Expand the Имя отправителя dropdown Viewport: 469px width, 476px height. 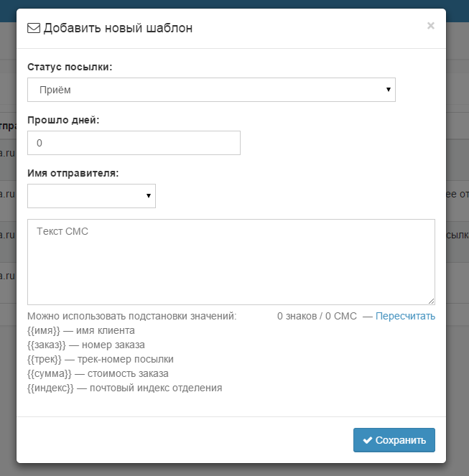pos(91,196)
